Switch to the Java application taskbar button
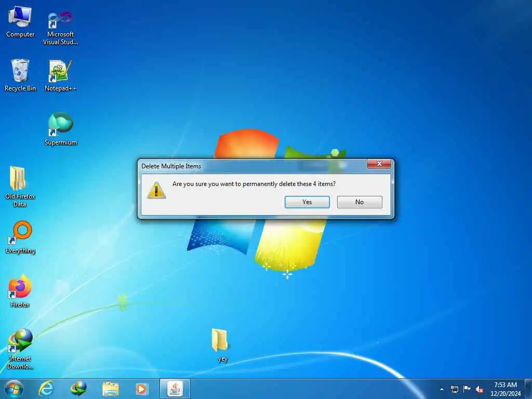This screenshot has width=532, height=399. [x=175, y=389]
